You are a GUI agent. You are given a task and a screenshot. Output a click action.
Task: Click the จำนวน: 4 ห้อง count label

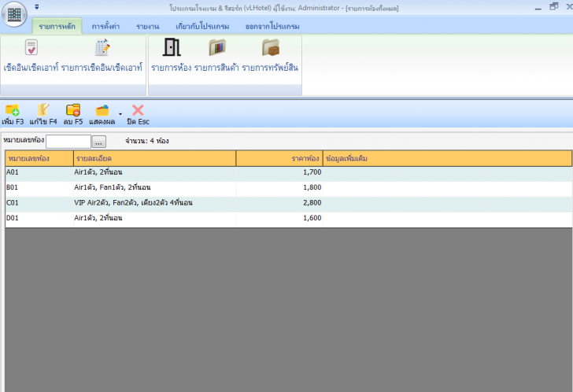pos(147,141)
